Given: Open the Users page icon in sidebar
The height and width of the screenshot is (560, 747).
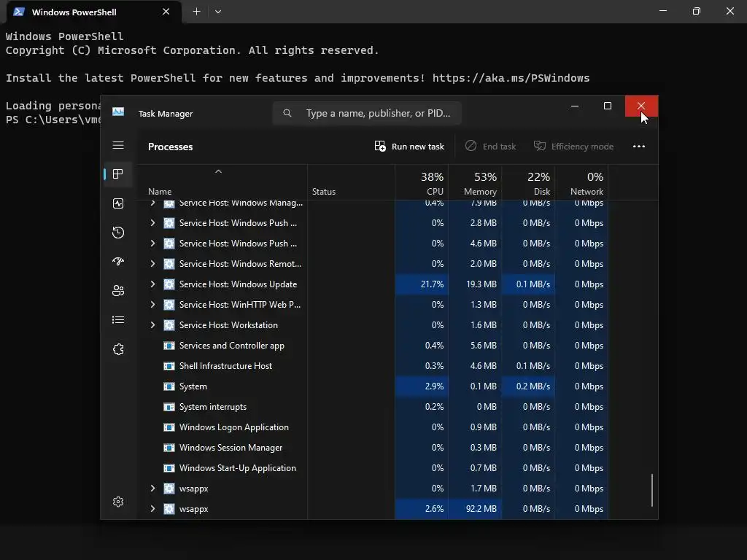Looking at the screenshot, I should click(118, 290).
